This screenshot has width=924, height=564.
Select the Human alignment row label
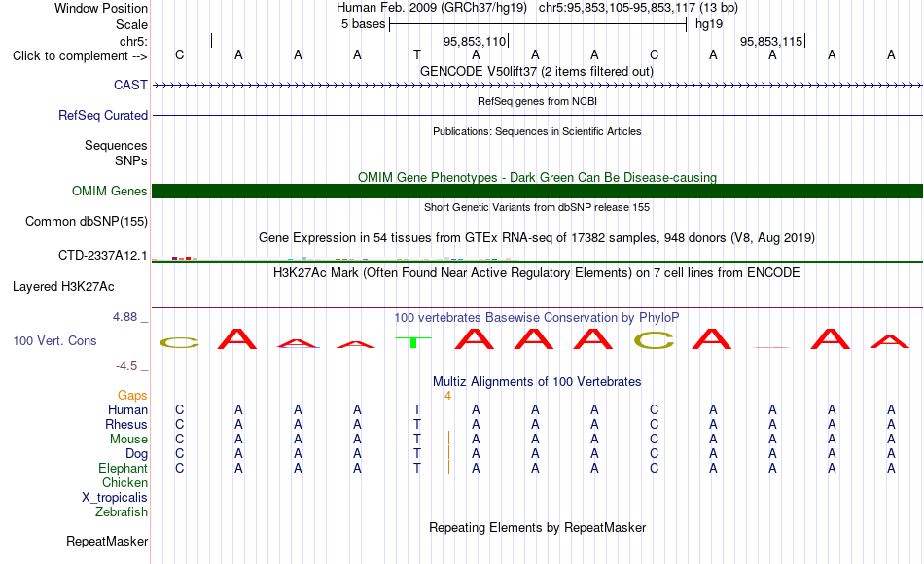coord(127,409)
